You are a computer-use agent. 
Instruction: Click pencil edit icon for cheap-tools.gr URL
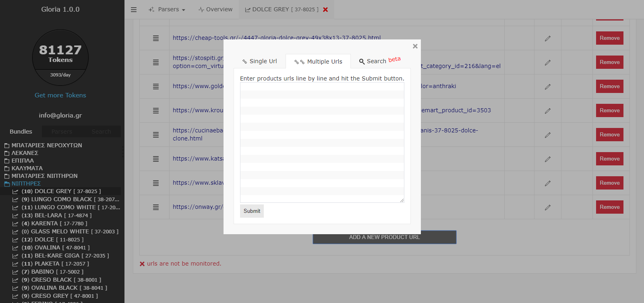pos(547,39)
